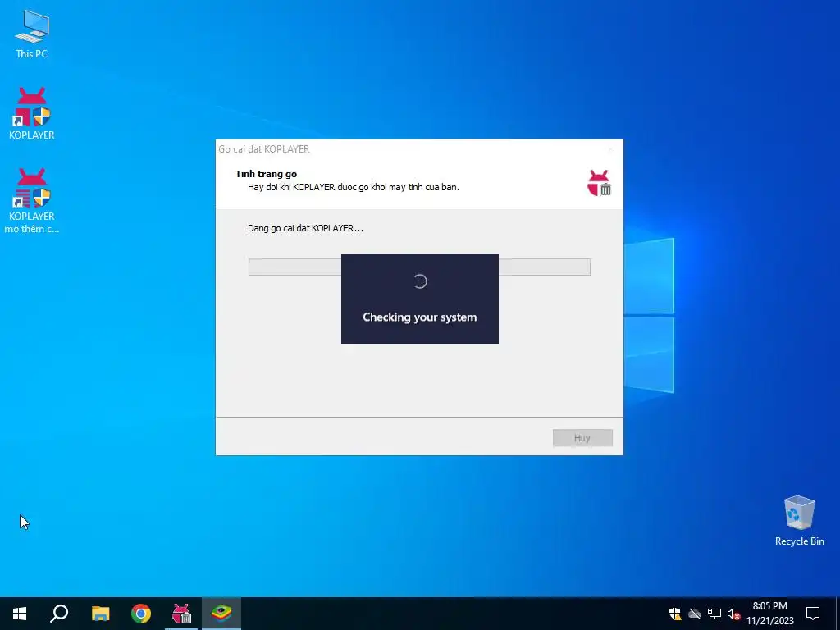
Task: Launch Google Chrome from taskbar
Action: pyautogui.click(x=141, y=614)
